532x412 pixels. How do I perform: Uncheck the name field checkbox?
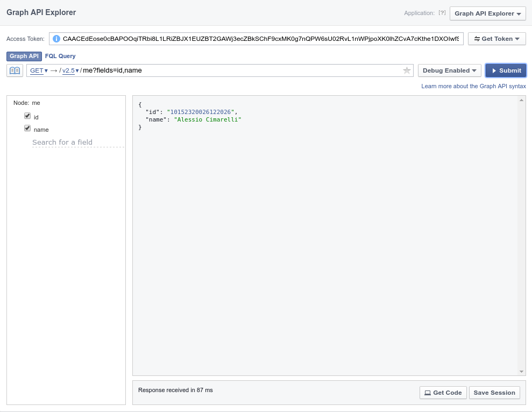coord(27,129)
